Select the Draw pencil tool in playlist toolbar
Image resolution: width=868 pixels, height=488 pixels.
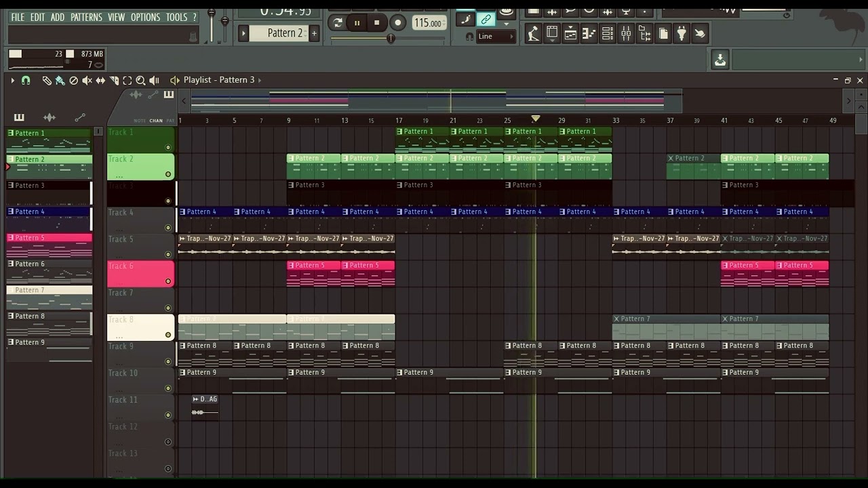(x=47, y=80)
